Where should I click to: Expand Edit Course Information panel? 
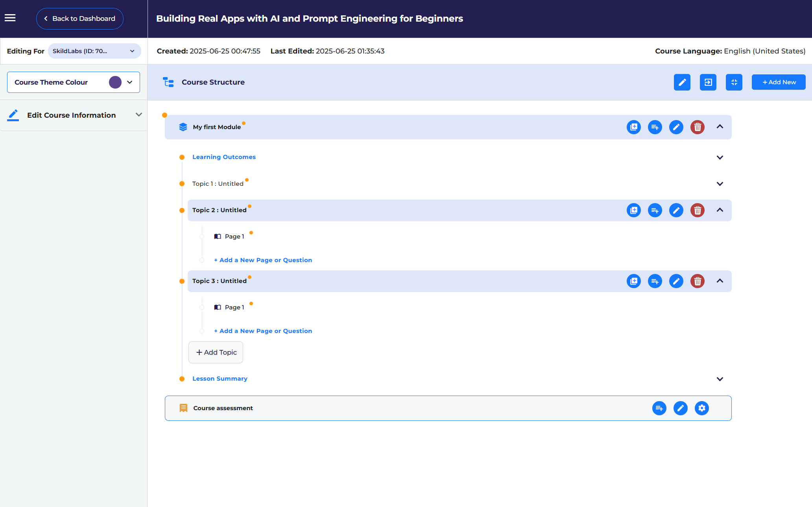tap(138, 115)
